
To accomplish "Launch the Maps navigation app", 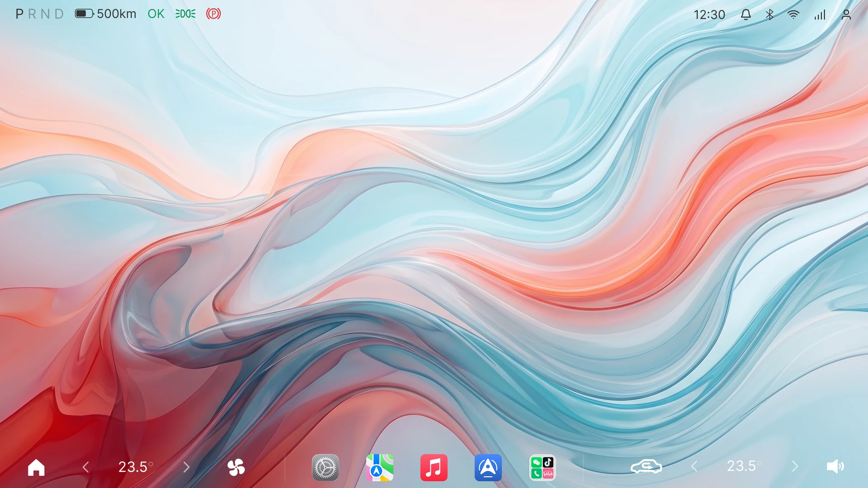I will (380, 467).
